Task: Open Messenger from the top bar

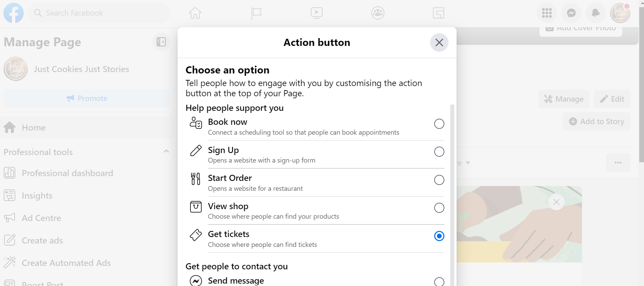Action: (x=571, y=13)
